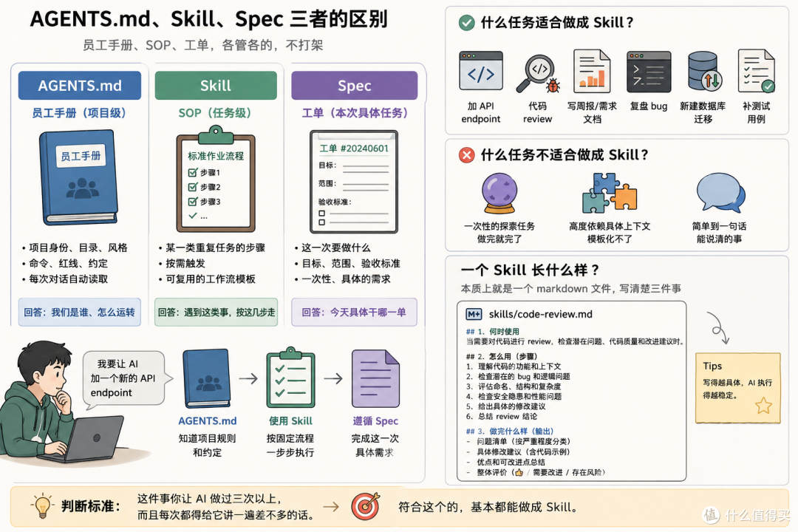The image size is (798, 532).
Task: Click the target icon before 符合这个的
Action: click(x=366, y=506)
